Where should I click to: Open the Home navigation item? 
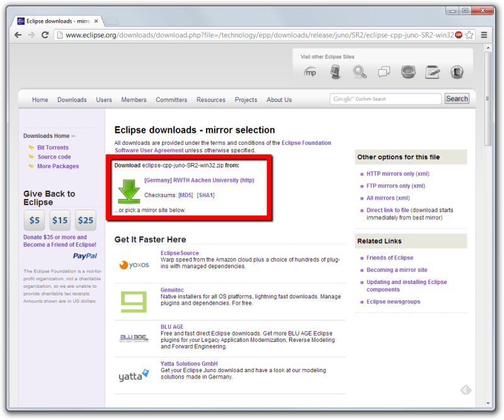pos(40,100)
